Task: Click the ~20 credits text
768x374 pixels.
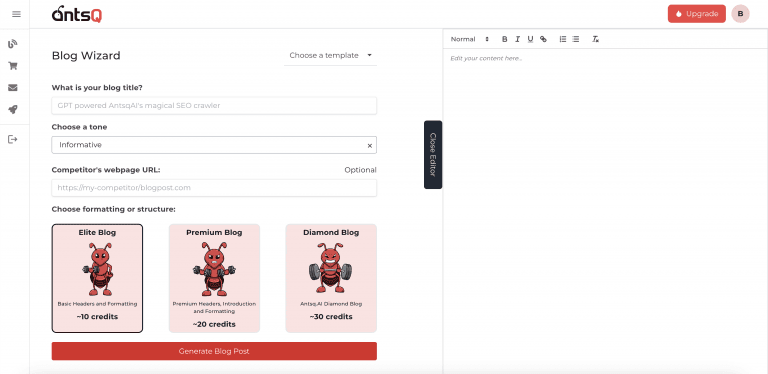Action: tap(214, 324)
